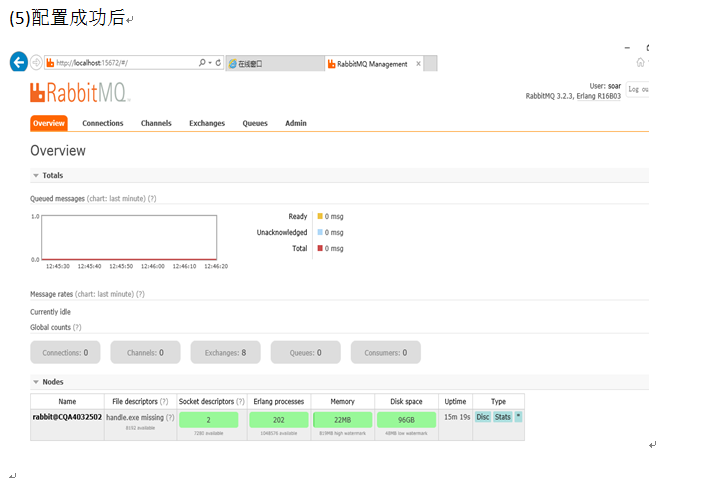
Task: Click the refresh icon in address bar
Action: (218, 62)
